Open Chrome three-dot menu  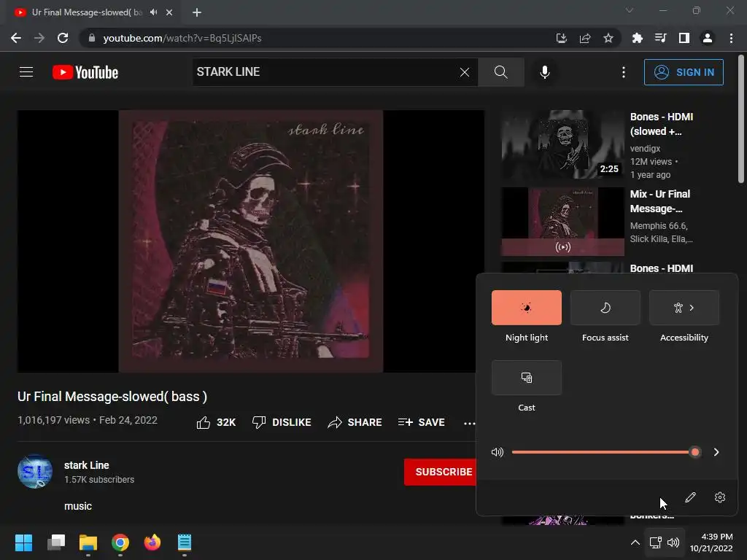(x=731, y=38)
